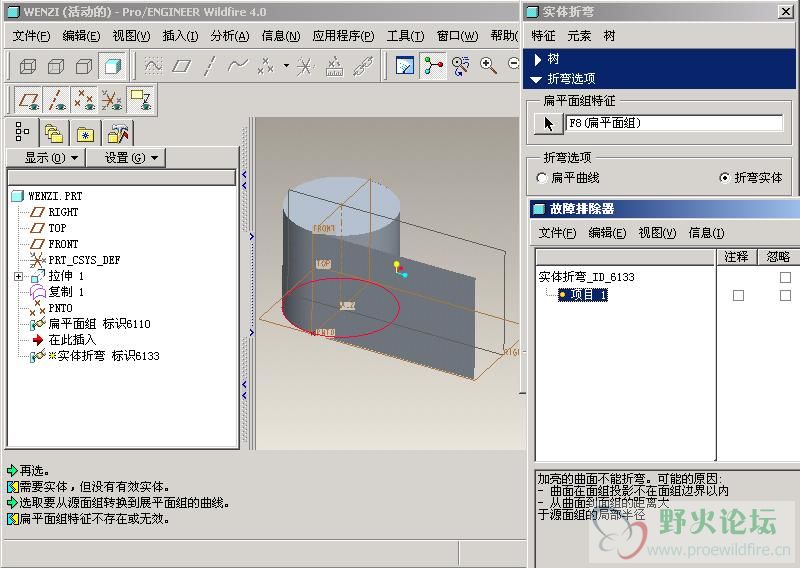Select PRT_CSYS_DEF in the model tree

pos(84,260)
